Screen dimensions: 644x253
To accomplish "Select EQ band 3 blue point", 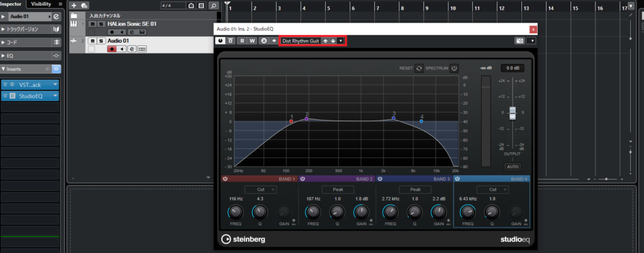I will (x=394, y=118).
